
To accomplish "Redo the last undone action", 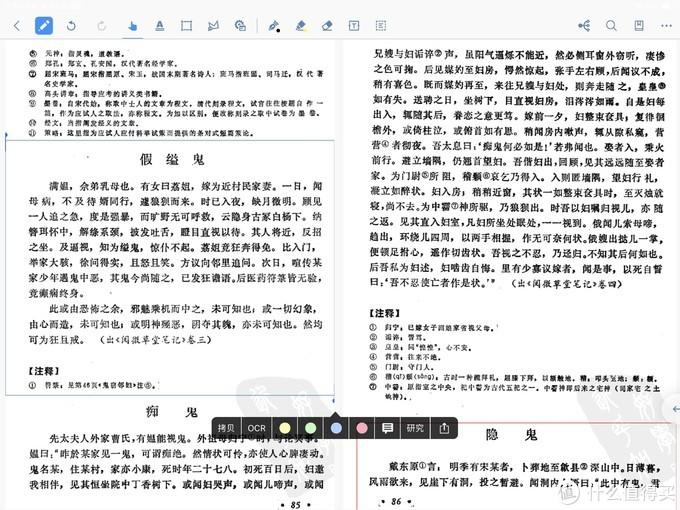I will (101, 26).
